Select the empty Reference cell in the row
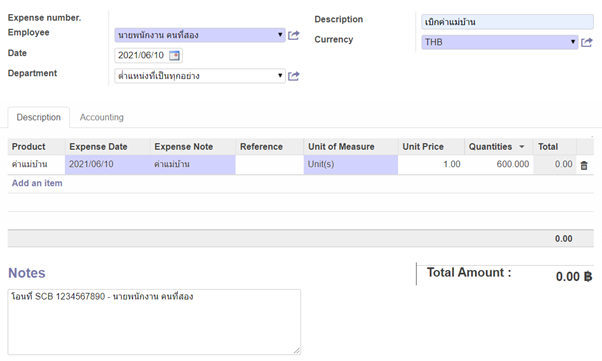 [270, 164]
